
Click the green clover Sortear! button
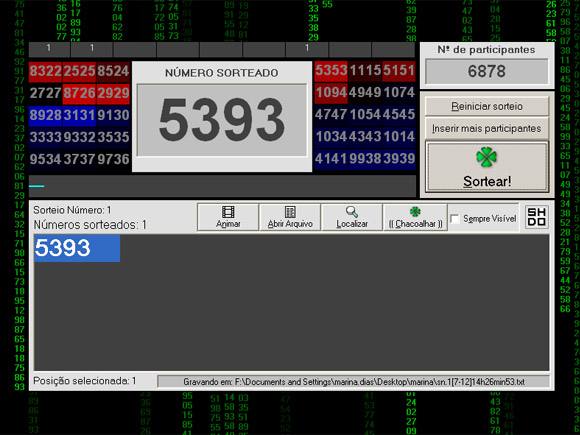(486, 167)
